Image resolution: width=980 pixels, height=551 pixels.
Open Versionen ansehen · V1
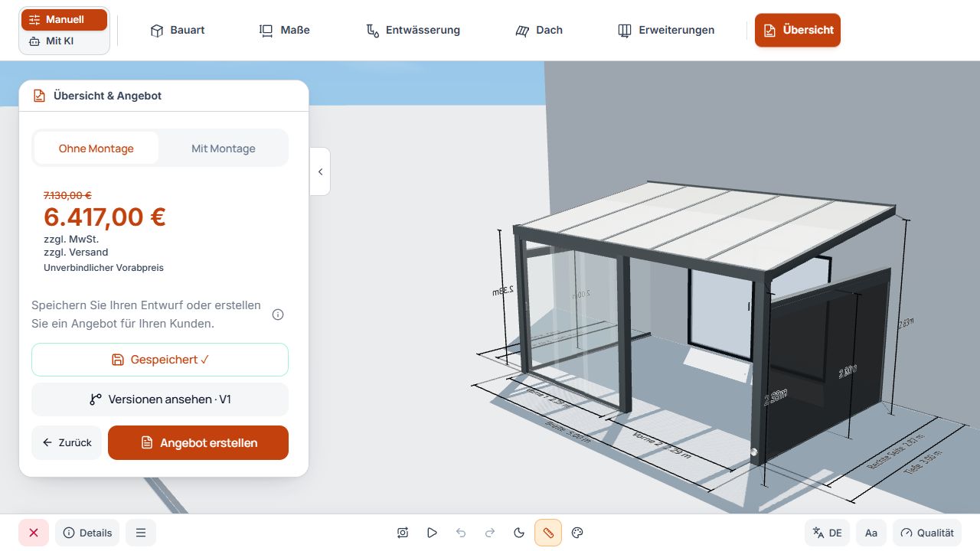[160, 399]
